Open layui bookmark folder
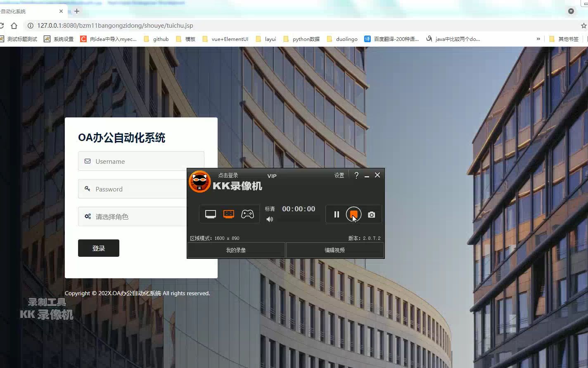 (266, 39)
